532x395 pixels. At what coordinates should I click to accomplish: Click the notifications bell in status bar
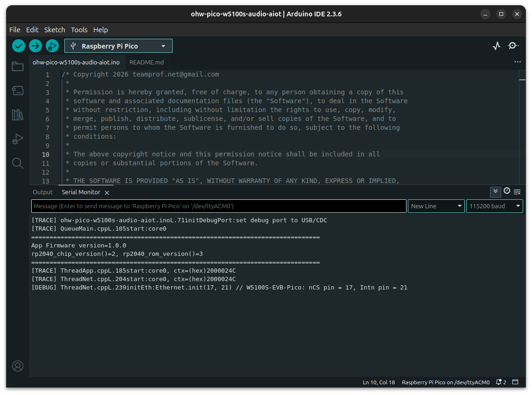click(x=501, y=382)
